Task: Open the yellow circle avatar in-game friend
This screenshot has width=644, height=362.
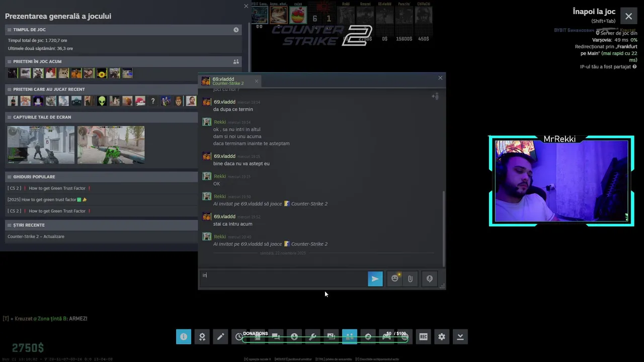Action: click(x=102, y=73)
